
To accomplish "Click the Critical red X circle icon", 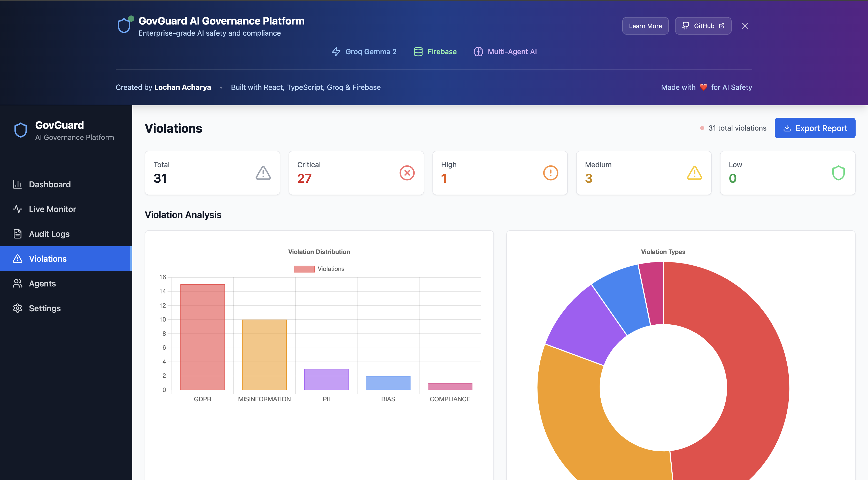I will tap(407, 173).
